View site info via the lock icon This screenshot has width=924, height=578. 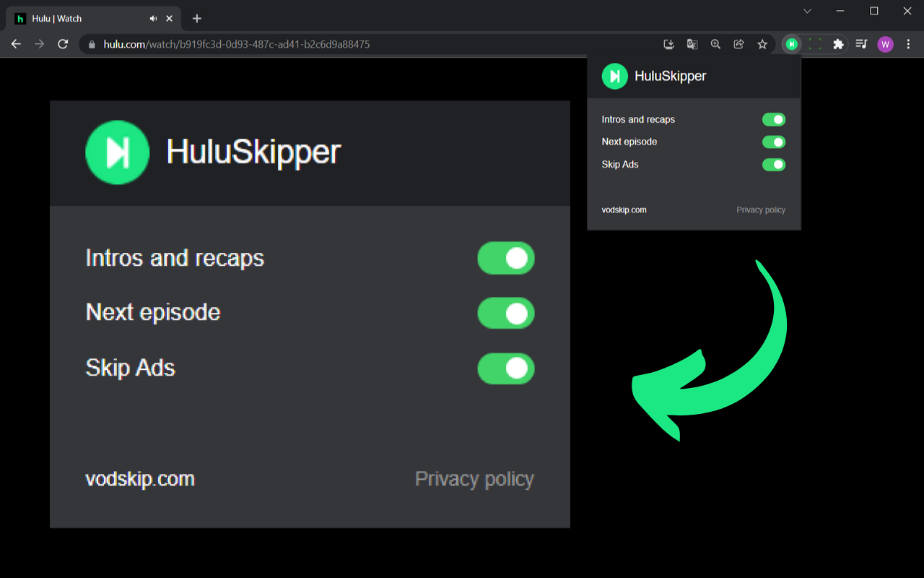click(x=92, y=44)
